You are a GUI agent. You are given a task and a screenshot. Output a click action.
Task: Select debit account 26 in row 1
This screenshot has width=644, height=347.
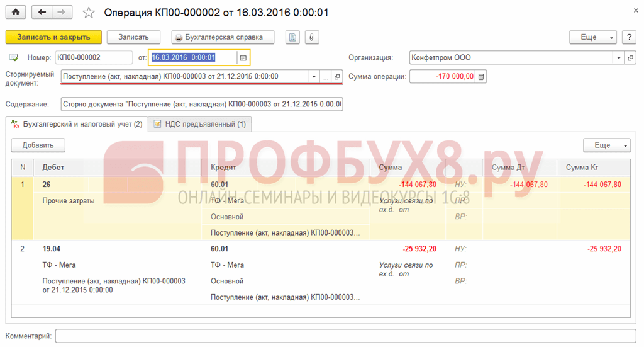coord(47,185)
